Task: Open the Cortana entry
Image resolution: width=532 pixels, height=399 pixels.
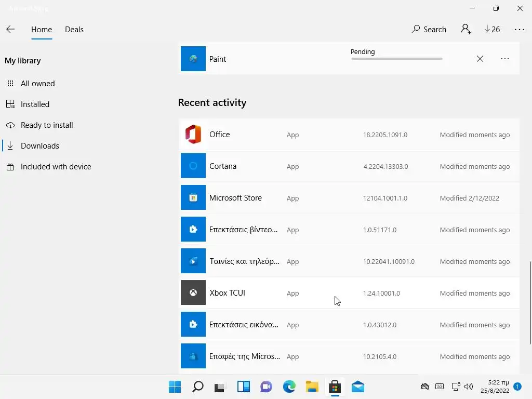Action: click(x=349, y=166)
